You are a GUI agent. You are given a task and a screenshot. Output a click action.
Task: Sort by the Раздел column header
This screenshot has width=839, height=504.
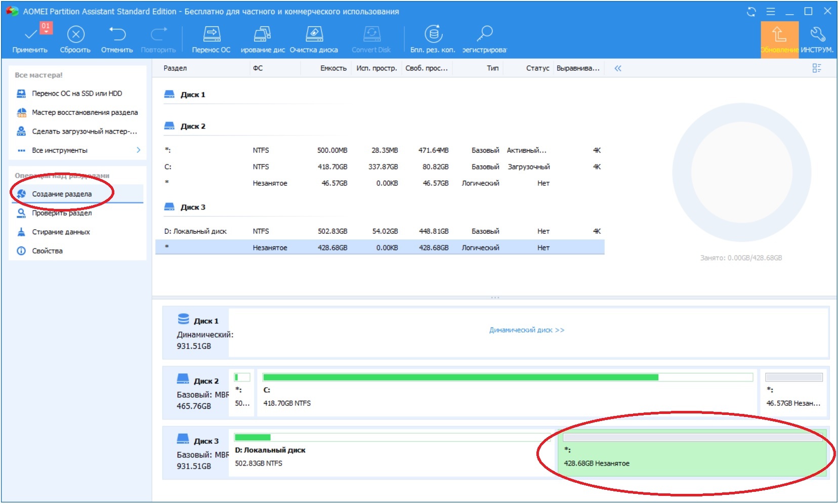click(x=175, y=68)
